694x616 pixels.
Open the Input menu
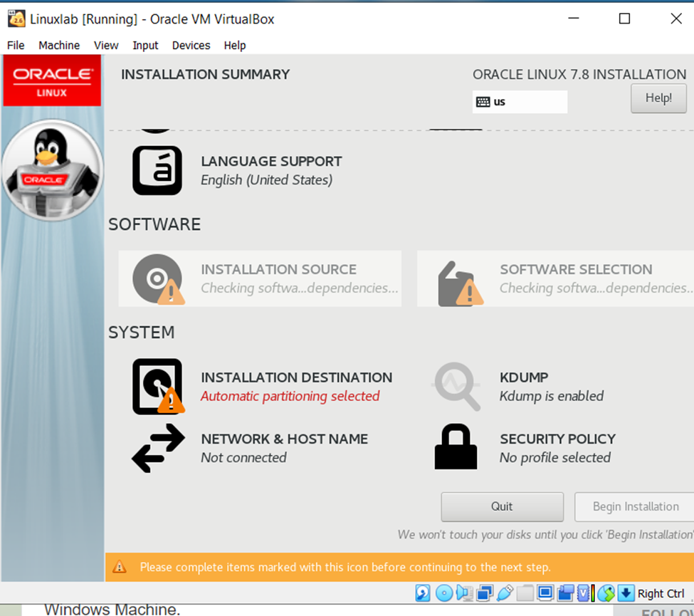click(x=145, y=45)
